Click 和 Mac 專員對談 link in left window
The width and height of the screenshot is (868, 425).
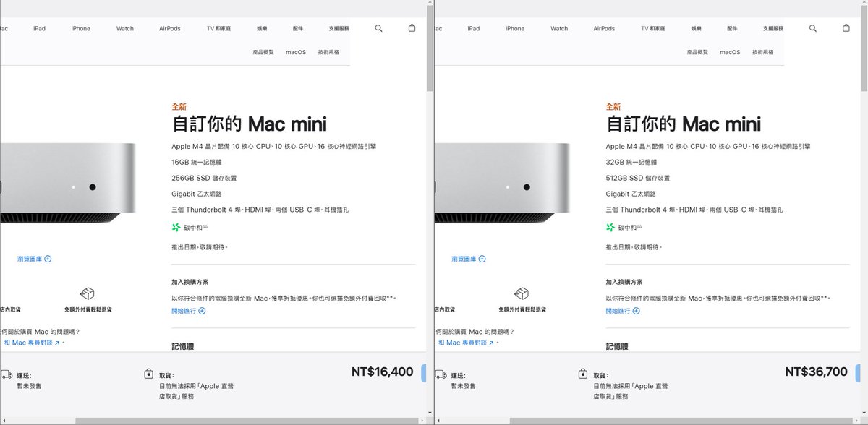click(x=33, y=343)
